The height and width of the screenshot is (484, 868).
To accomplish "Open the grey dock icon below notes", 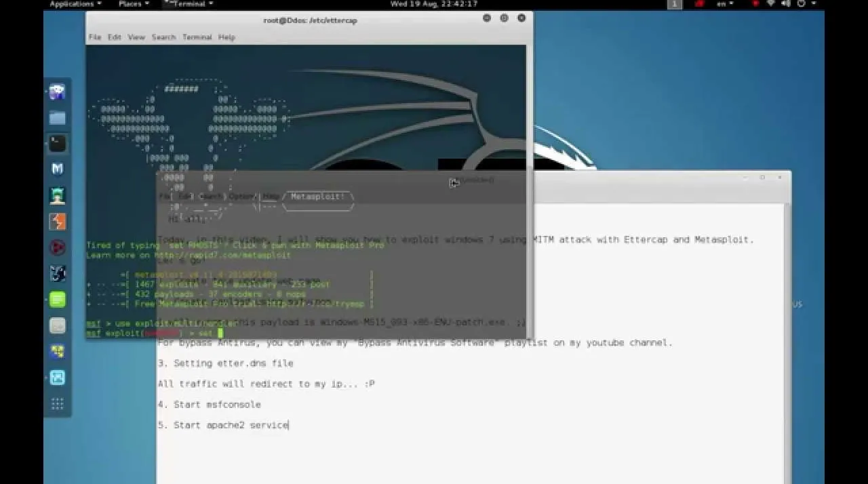I will (58, 325).
